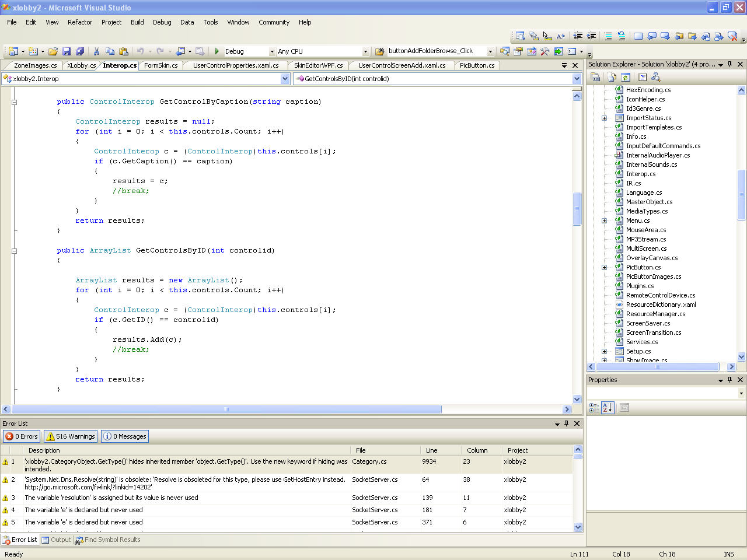Toggle Show All Files in Solution Explorer
Image resolution: width=747 pixels, height=560 pixels.
coord(612,77)
